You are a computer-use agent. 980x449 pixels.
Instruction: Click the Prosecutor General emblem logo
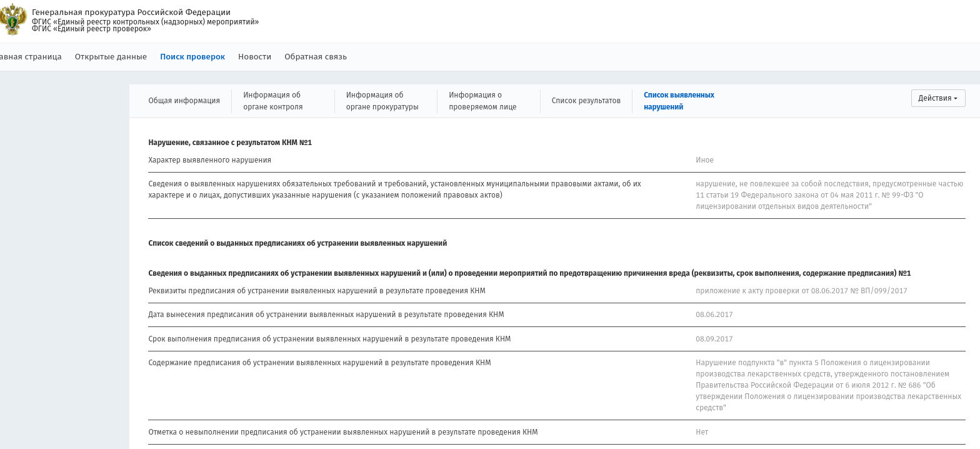point(12,20)
